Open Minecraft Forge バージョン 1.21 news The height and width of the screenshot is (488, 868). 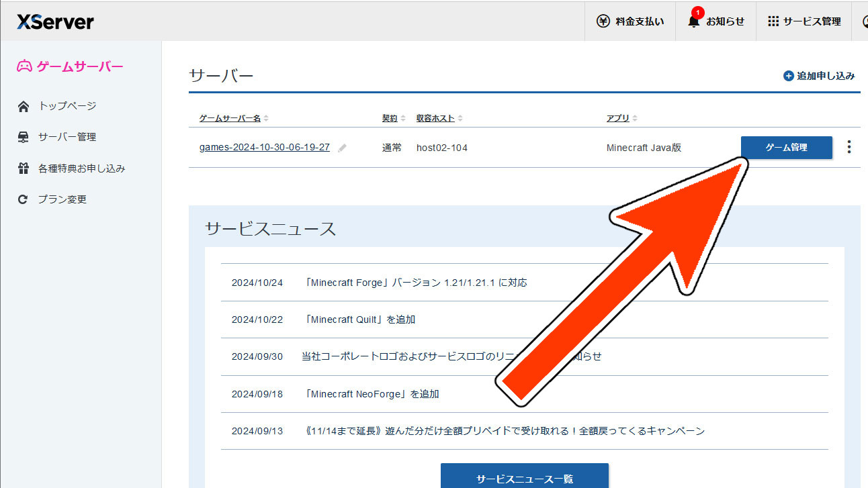pos(415,283)
